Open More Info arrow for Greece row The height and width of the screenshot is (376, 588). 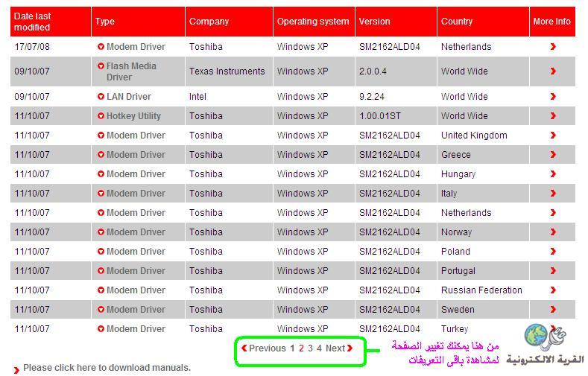[553, 155]
